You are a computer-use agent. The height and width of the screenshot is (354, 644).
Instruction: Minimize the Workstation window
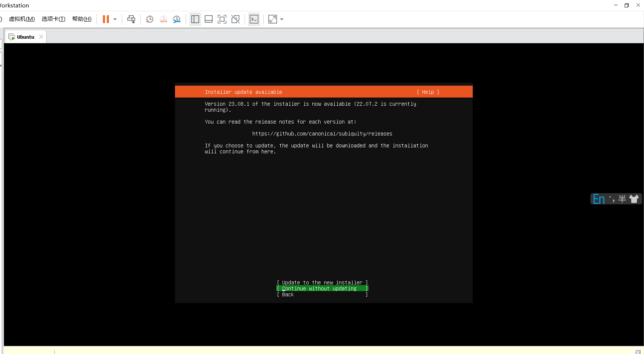click(x=616, y=5)
